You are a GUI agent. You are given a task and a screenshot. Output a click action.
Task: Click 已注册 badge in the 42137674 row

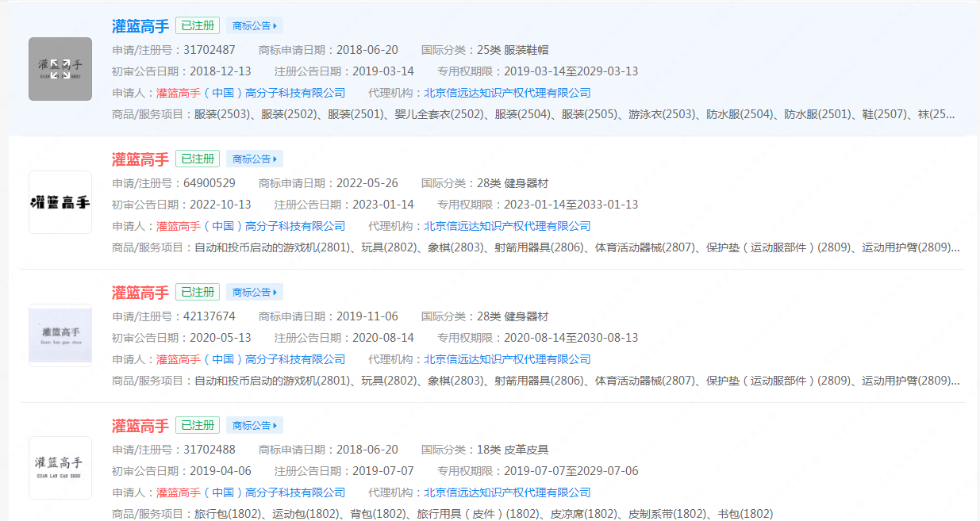pos(198,292)
